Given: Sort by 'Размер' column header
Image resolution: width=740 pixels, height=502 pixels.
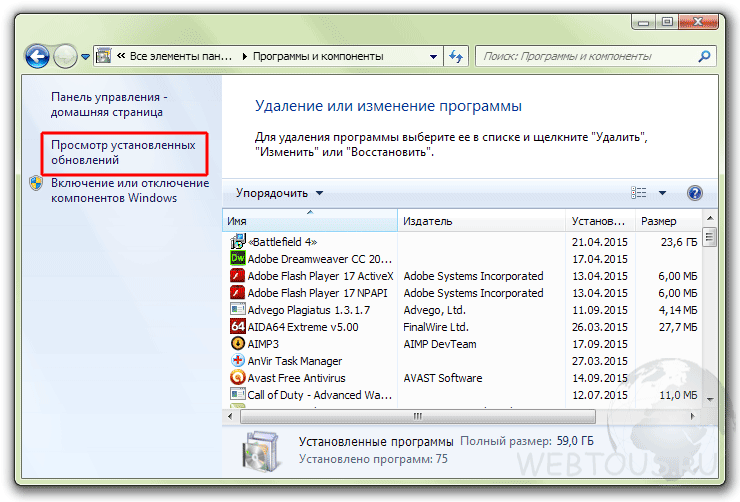Looking at the screenshot, I should coord(668,221).
